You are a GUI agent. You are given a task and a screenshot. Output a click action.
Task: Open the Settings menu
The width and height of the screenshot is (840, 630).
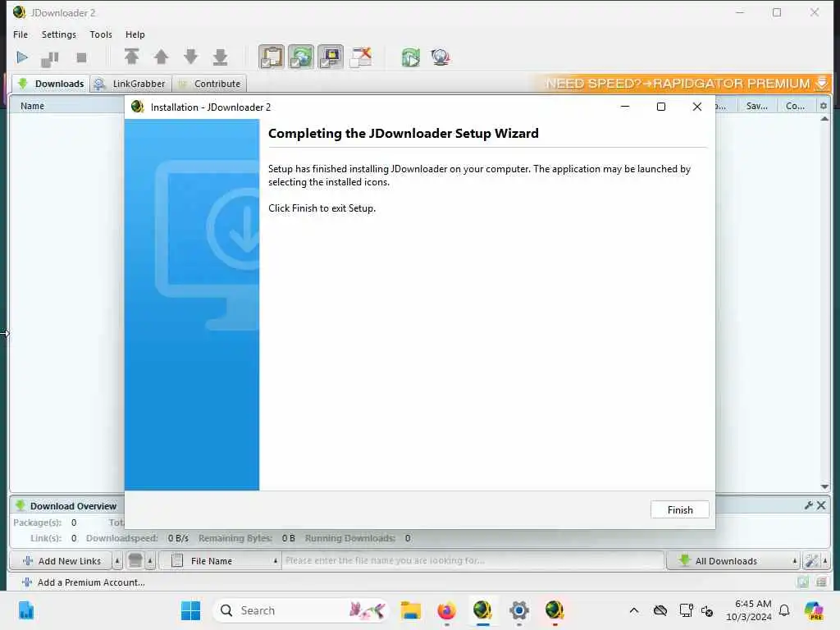pos(59,34)
